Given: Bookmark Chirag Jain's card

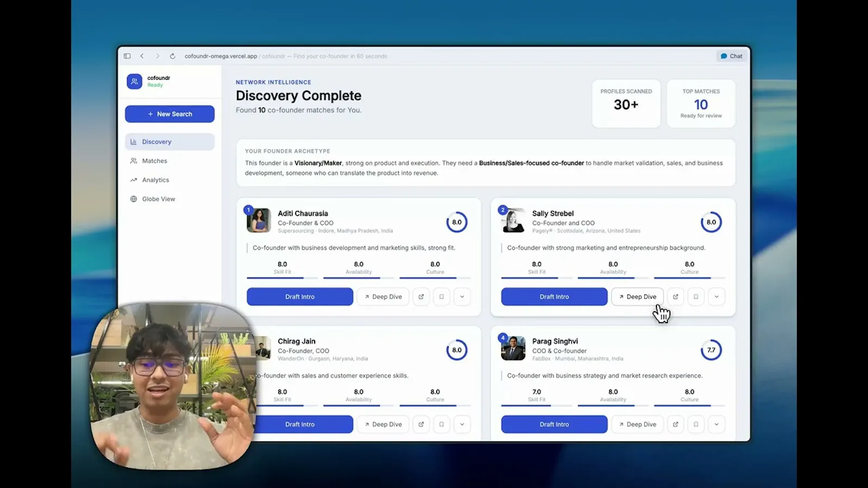Looking at the screenshot, I should (442, 424).
